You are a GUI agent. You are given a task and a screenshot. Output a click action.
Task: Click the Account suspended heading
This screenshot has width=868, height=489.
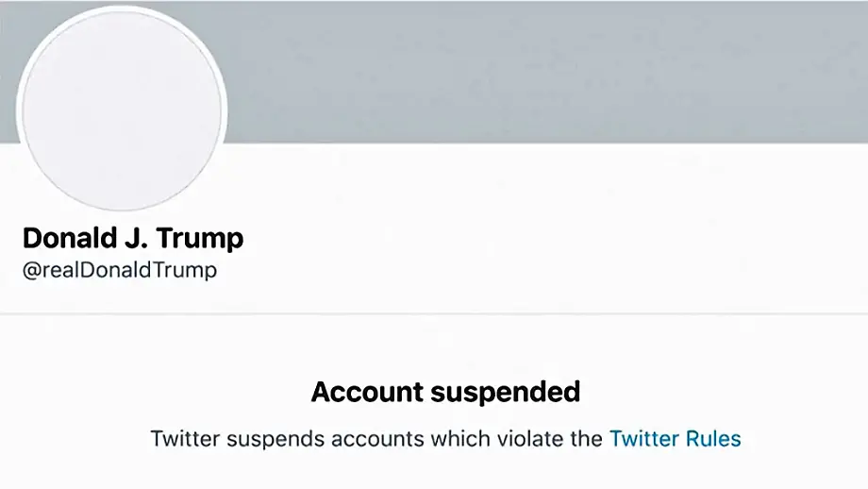[445, 392]
